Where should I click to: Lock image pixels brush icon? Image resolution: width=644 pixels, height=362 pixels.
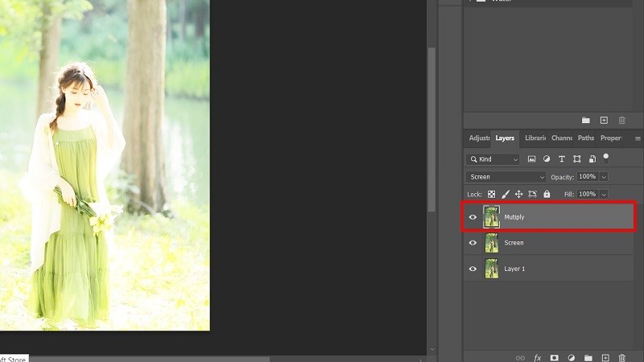pos(506,194)
